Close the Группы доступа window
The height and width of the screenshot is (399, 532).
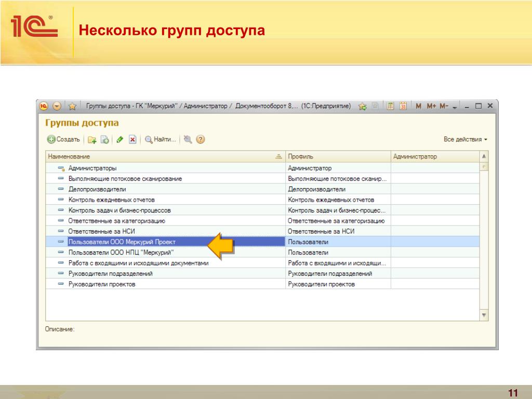(x=490, y=106)
